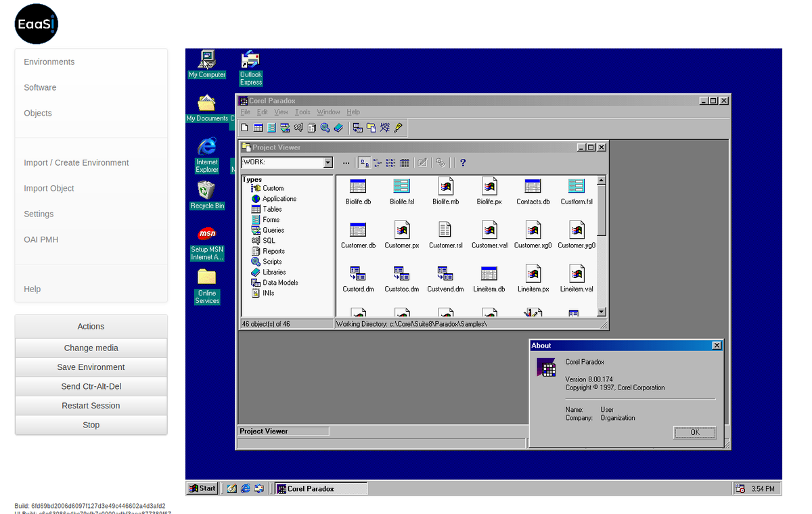Select Queries in the Types tree

[268, 230]
